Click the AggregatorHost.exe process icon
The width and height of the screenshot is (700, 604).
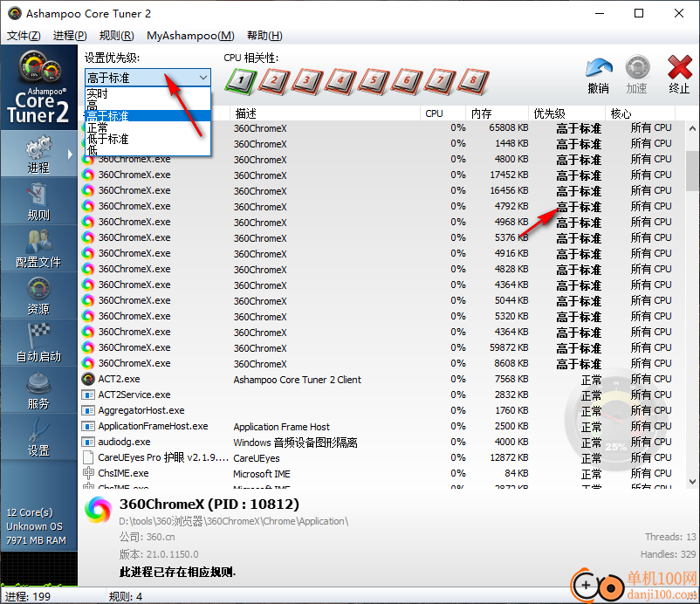(88, 410)
